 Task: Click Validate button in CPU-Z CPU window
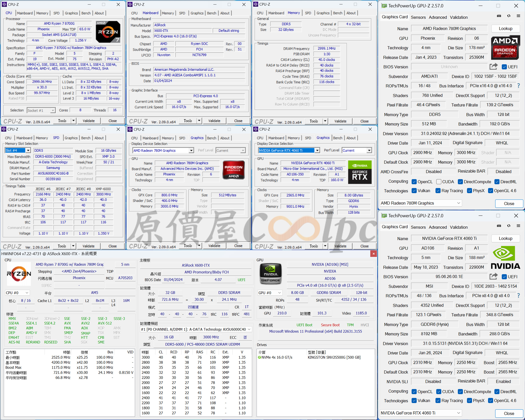89,121
